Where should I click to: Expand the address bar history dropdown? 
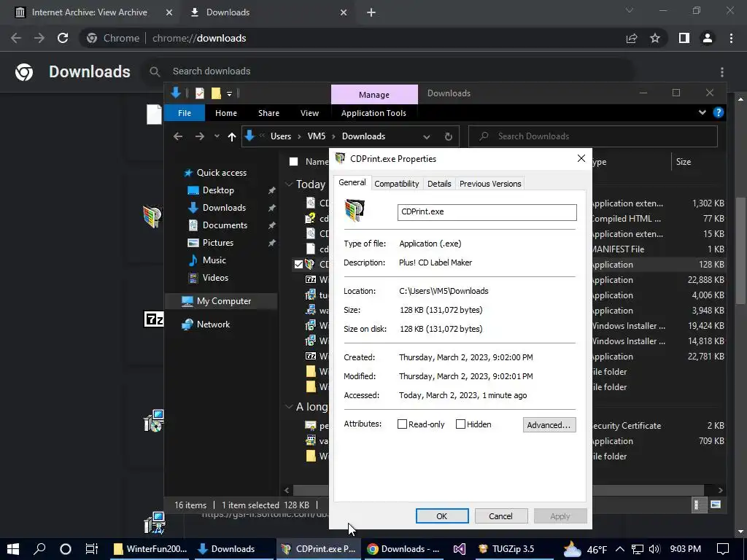[x=426, y=136]
